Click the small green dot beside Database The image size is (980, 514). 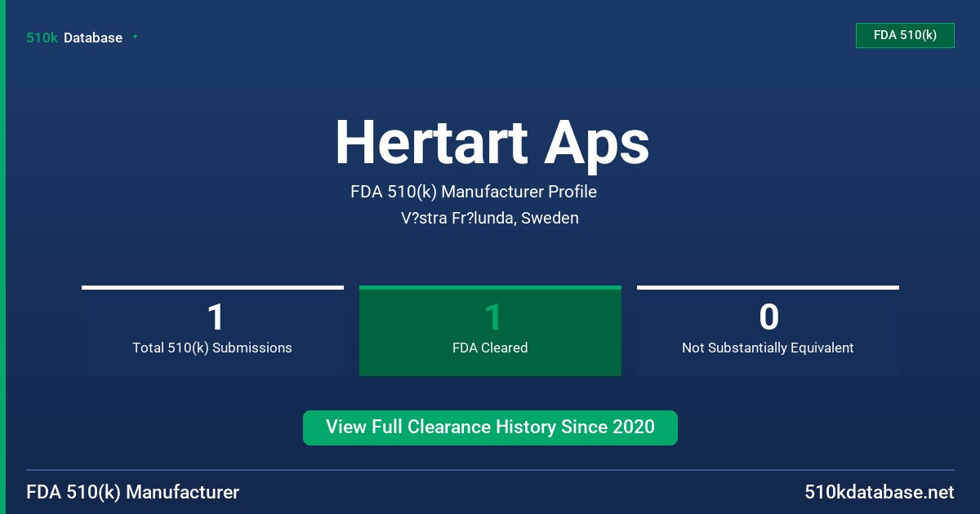click(135, 37)
